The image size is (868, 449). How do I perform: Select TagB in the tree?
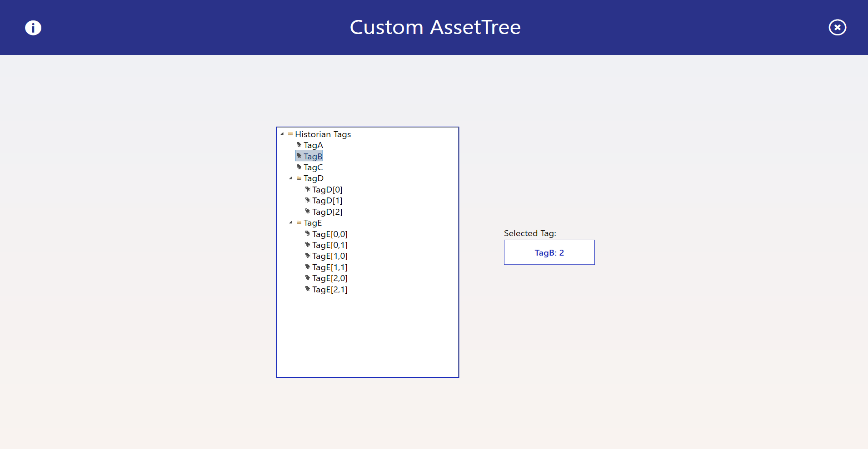point(313,157)
